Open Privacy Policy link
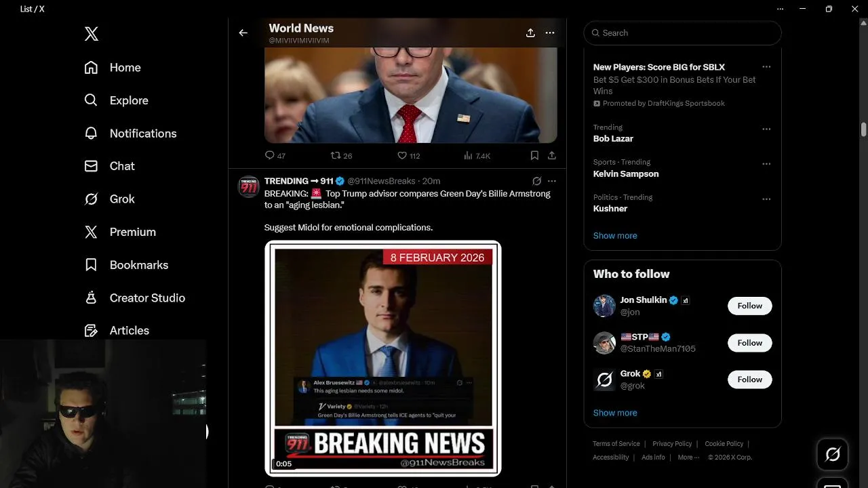The width and height of the screenshot is (868, 488). [x=672, y=444]
